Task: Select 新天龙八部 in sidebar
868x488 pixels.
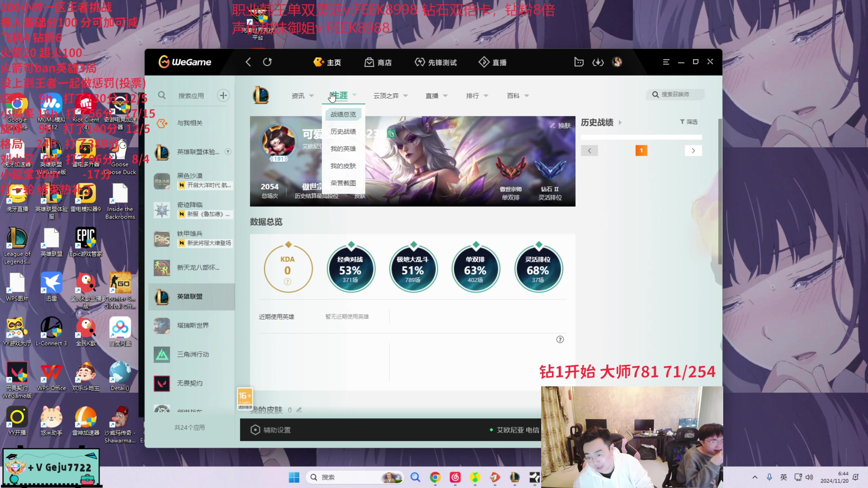Action: (192, 268)
